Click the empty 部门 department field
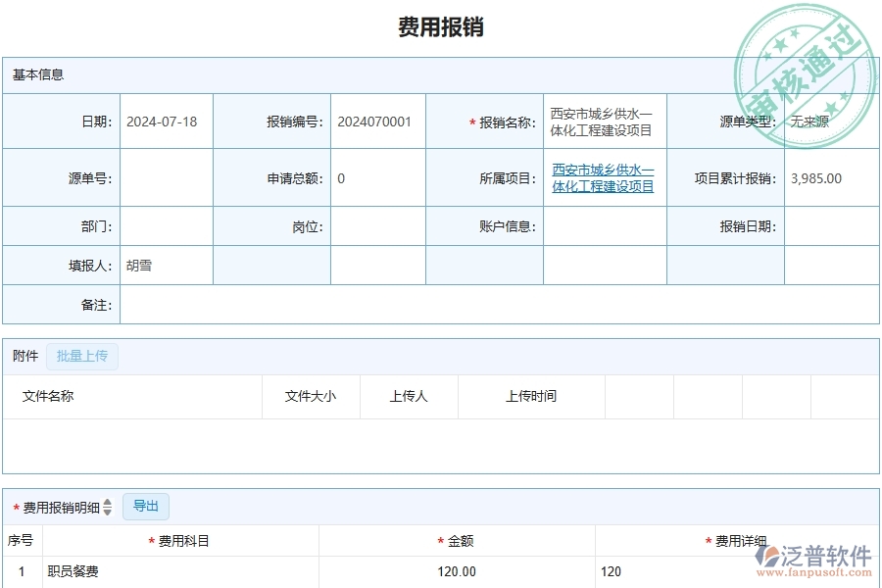 pos(165,225)
